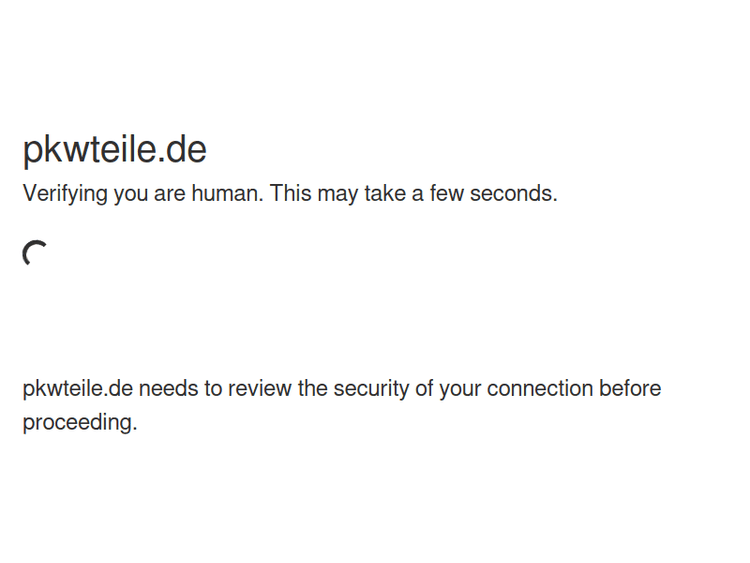
Task: Click the word "your" in the bottom paragraph
Action: (460, 388)
